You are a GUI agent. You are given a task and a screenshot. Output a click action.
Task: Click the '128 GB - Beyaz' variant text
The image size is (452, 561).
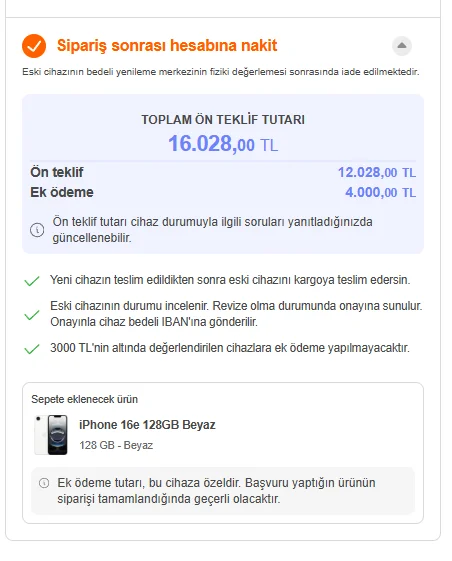coord(116,445)
